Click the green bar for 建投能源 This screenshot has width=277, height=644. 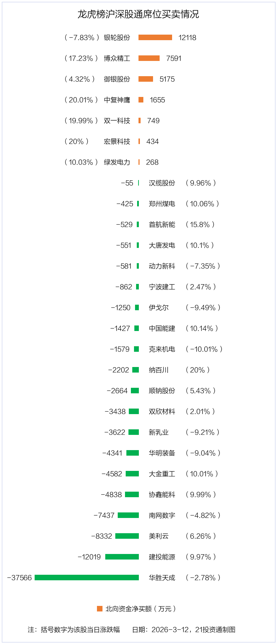[122, 557]
